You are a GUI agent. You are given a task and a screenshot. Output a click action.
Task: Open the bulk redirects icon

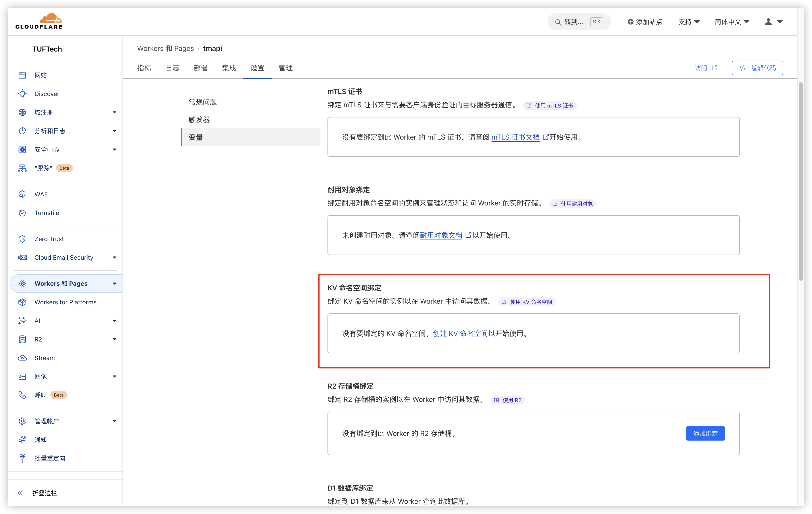22,458
